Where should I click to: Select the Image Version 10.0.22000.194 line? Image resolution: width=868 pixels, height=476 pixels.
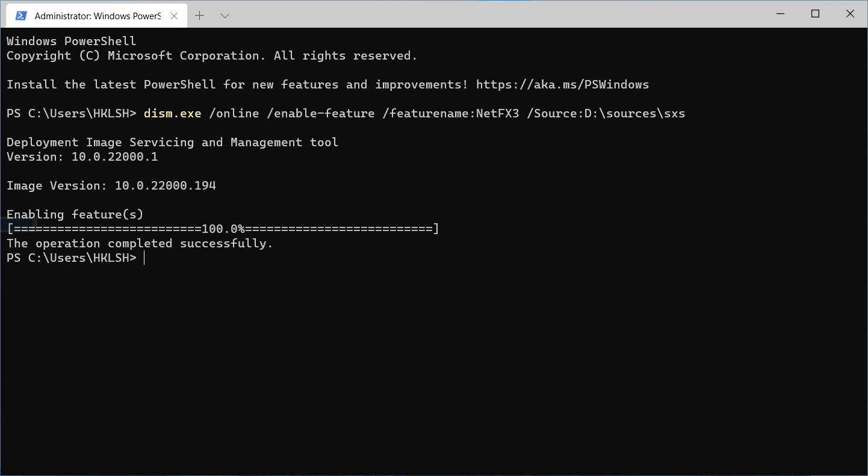(x=111, y=185)
